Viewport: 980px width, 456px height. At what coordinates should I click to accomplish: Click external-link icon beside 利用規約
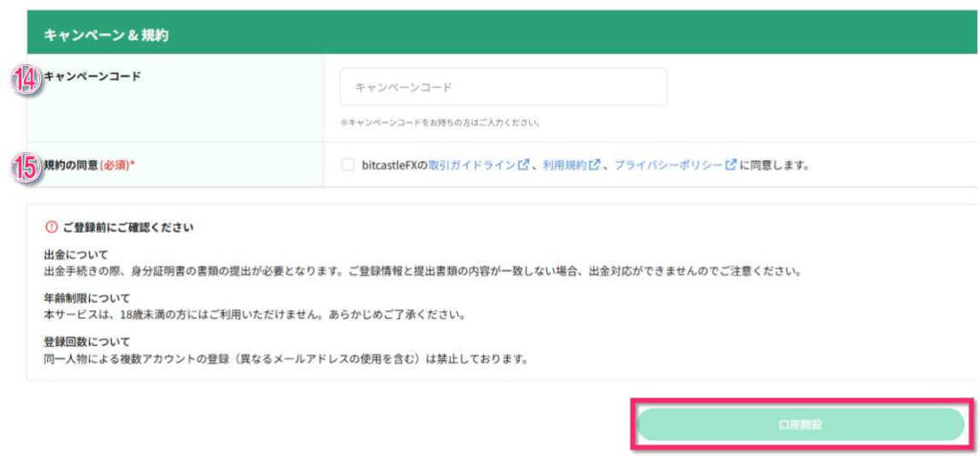[x=595, y=165]
